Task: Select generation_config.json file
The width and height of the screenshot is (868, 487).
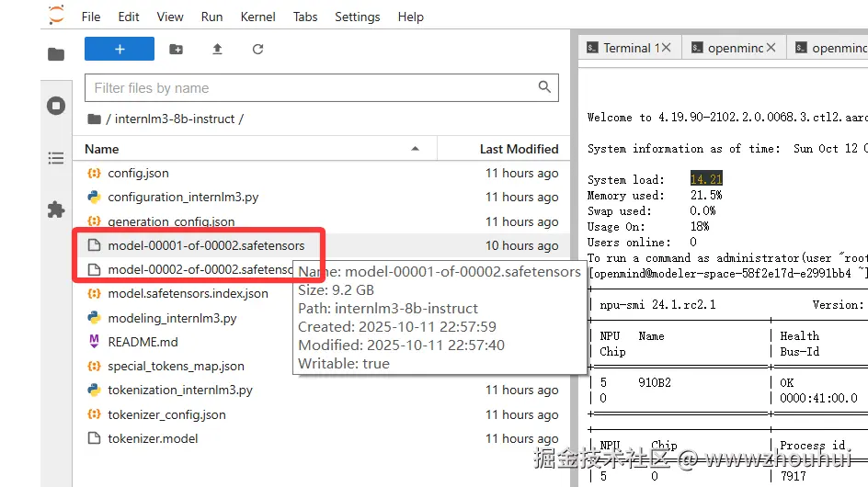Action: click(x=321, y=221)
